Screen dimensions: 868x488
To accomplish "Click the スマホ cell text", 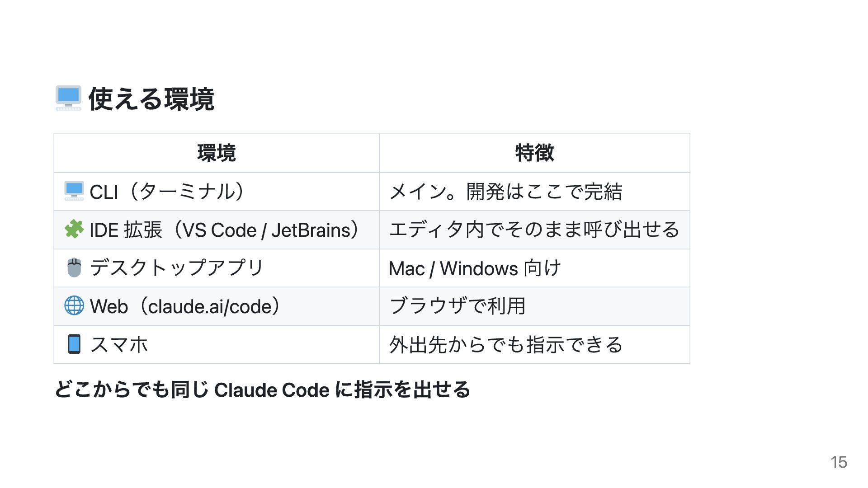I will point(119,345).
